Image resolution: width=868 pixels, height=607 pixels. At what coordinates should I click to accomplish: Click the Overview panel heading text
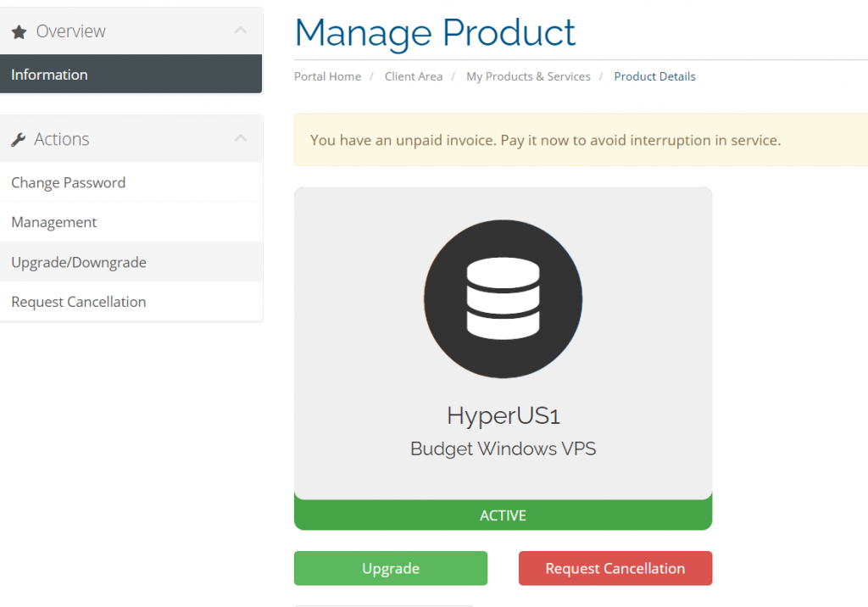71,31
